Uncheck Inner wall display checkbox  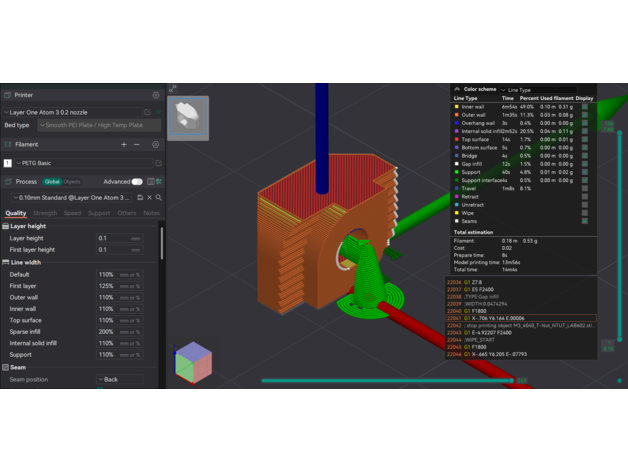[585, 107]
